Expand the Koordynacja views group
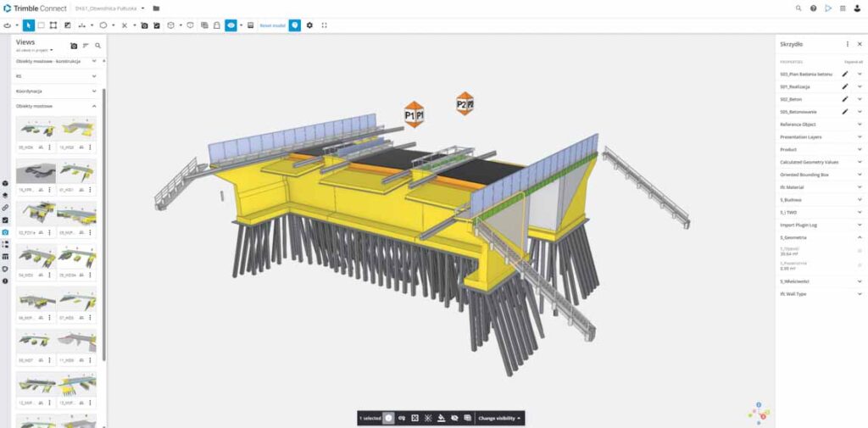The image size is (868, 428). point(55,91)
